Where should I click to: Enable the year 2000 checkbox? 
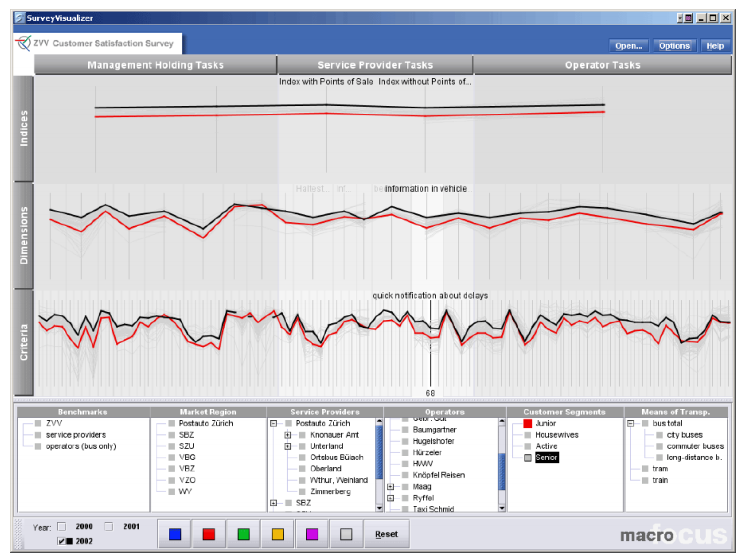click(x=61, y=526)
